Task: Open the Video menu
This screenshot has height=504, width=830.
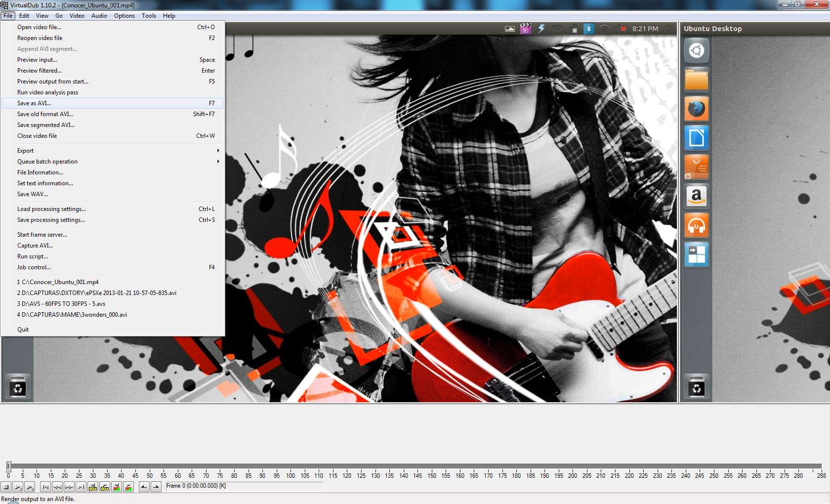Action: pyautogui.click(x=77, y=16)
